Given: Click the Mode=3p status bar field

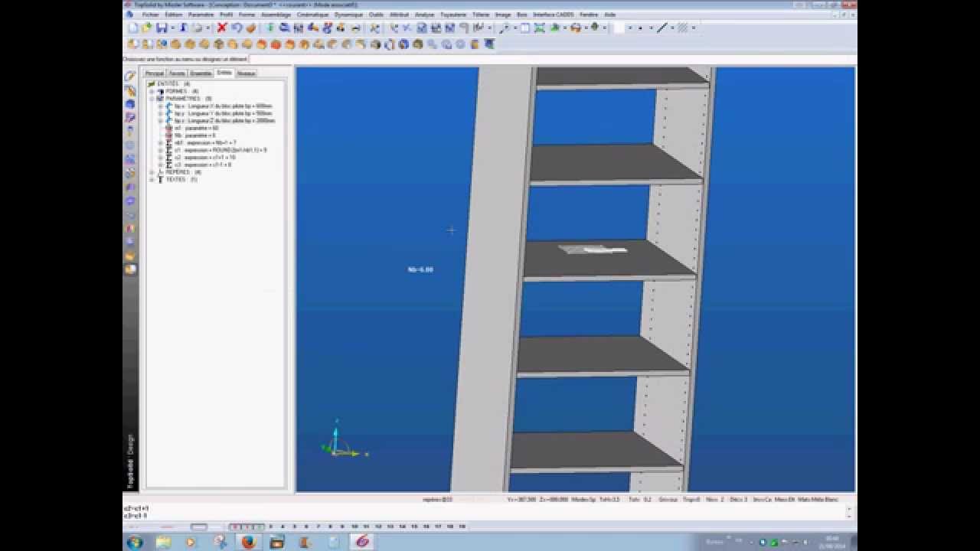Looking at the screenshot, I should tap(583, 500).
